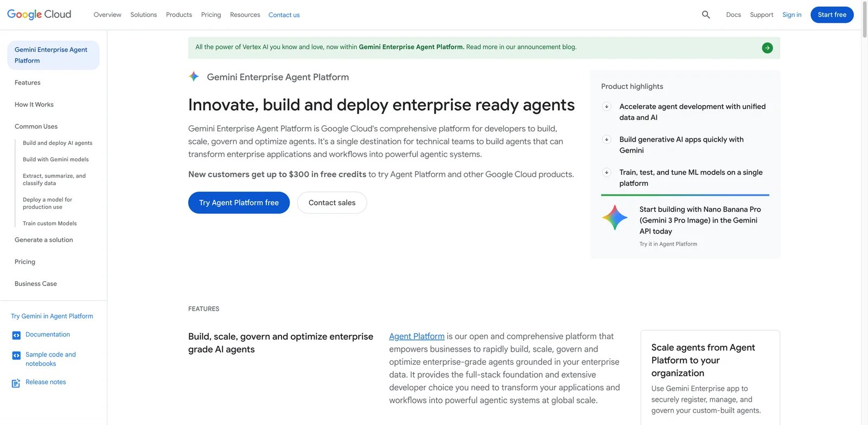
Task: Jump to the How It Works section
Action: (34, 104)
